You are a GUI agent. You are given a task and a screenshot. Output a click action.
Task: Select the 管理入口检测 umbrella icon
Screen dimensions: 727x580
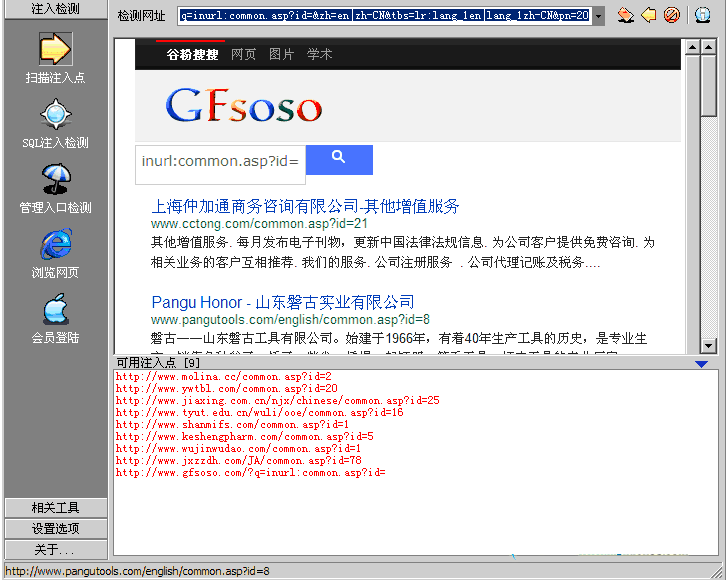click(x=55, y=179)
